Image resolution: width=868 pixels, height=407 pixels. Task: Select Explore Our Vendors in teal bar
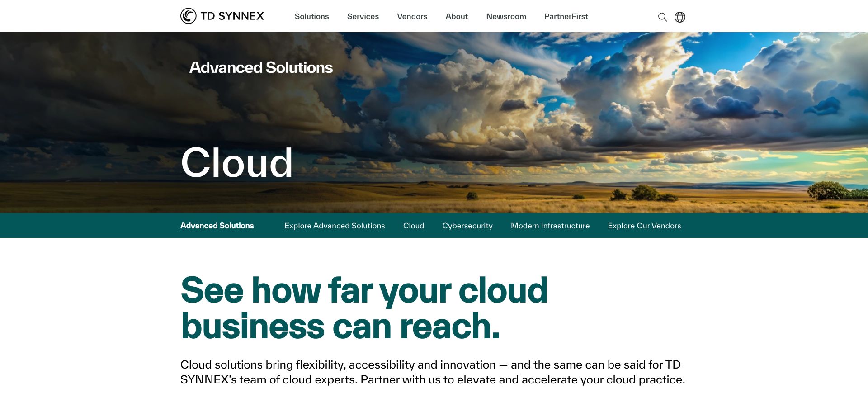pos(644,226)
